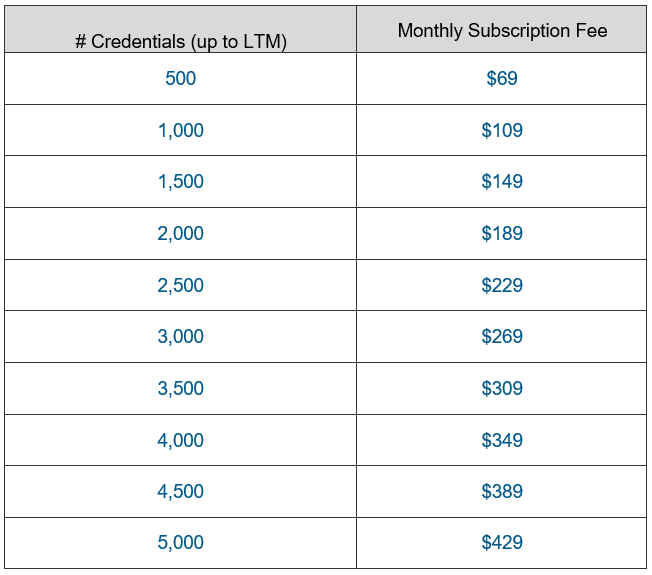Select the $309 fee cell
This screenshot has width=652, height=575.
coord(502,388)
